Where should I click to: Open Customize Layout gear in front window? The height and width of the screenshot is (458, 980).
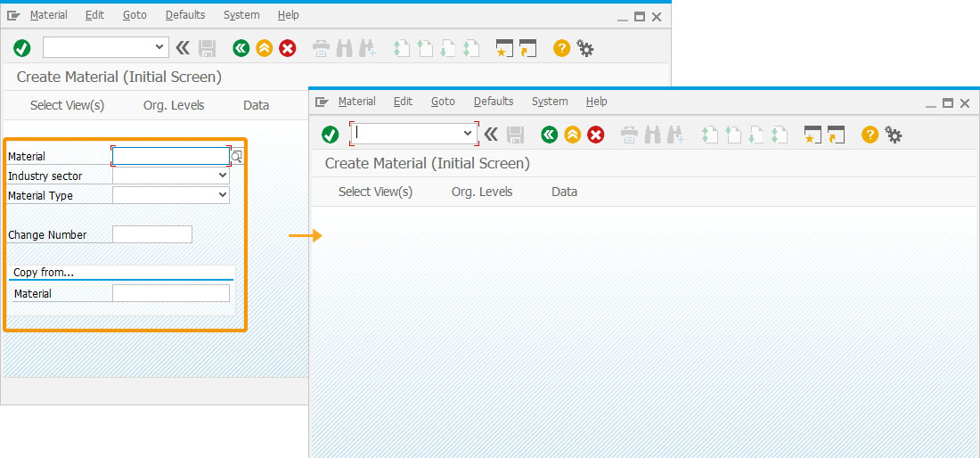click(893, 135)
